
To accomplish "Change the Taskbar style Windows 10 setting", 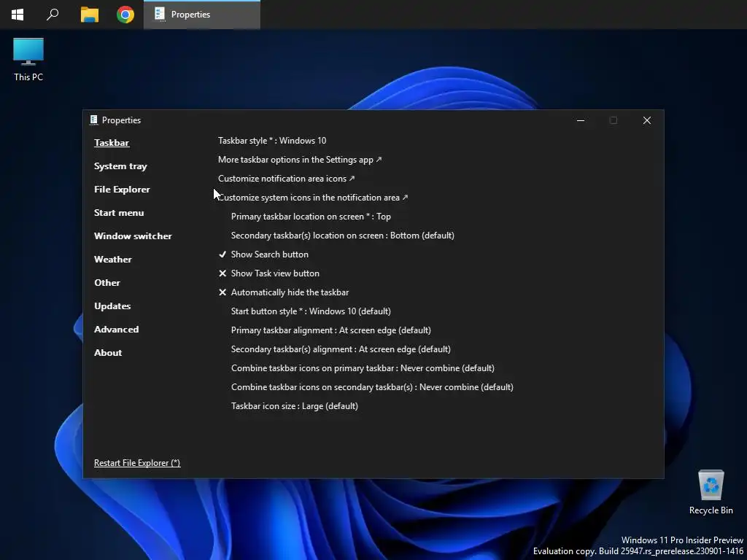I will (272, 141).
